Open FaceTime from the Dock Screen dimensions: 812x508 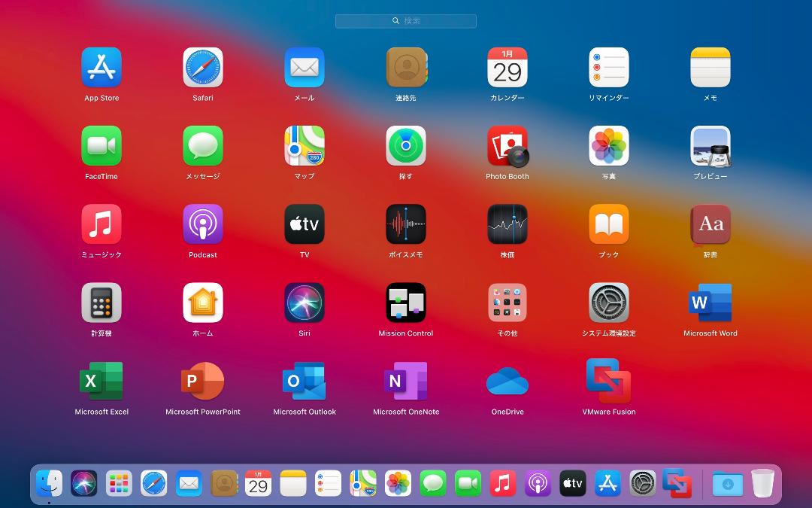coord(468,484)
